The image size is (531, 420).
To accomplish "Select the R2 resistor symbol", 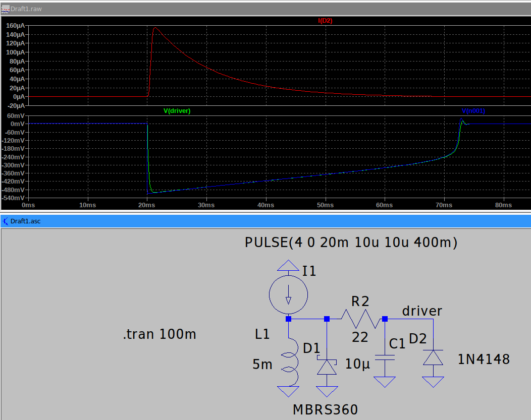I will click(359, 319).
